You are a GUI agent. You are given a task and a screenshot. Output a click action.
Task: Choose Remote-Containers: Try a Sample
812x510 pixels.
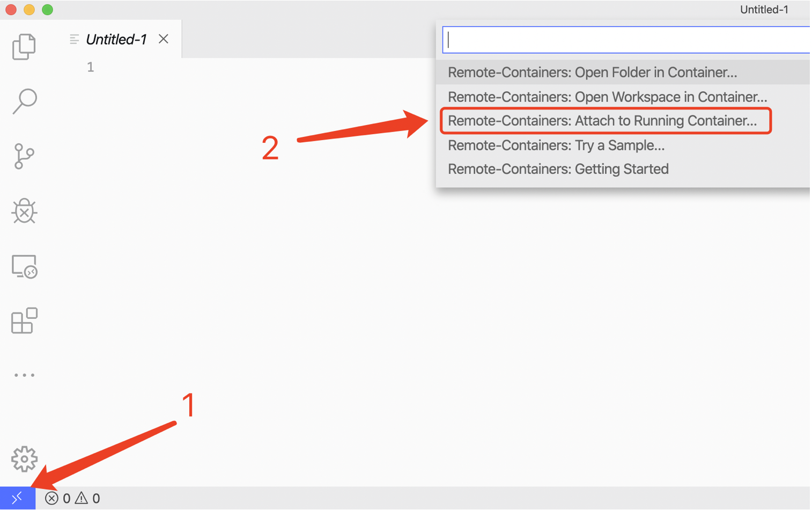click(623, 145)
